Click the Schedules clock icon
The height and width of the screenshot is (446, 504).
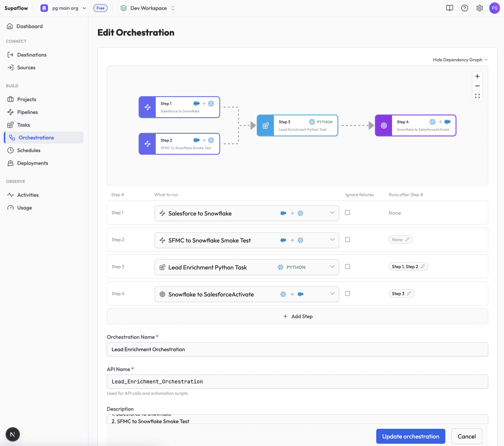(10, 150)
